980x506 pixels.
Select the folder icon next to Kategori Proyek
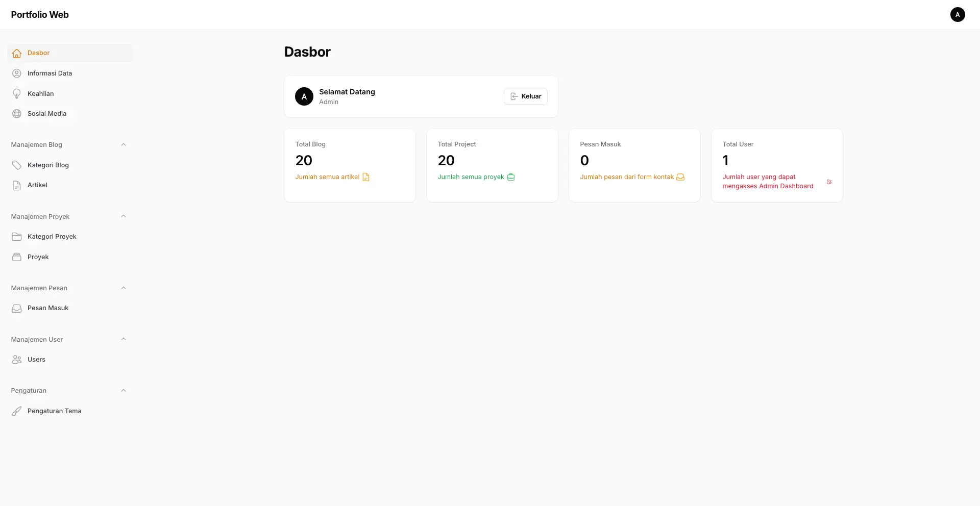tap(17, 236)
